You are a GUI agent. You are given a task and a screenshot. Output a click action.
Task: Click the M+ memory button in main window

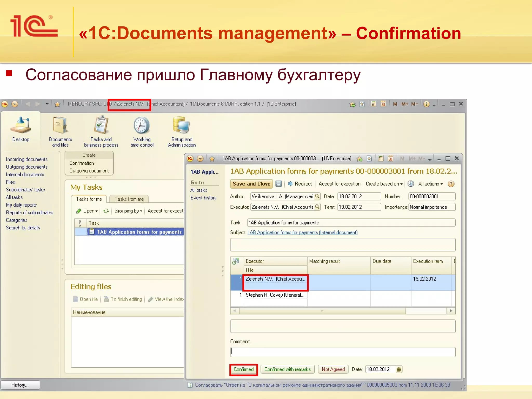click(405, 104)
